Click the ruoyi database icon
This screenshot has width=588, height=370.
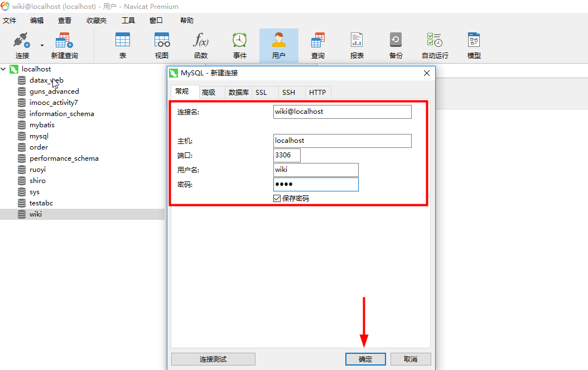[22, 170]
